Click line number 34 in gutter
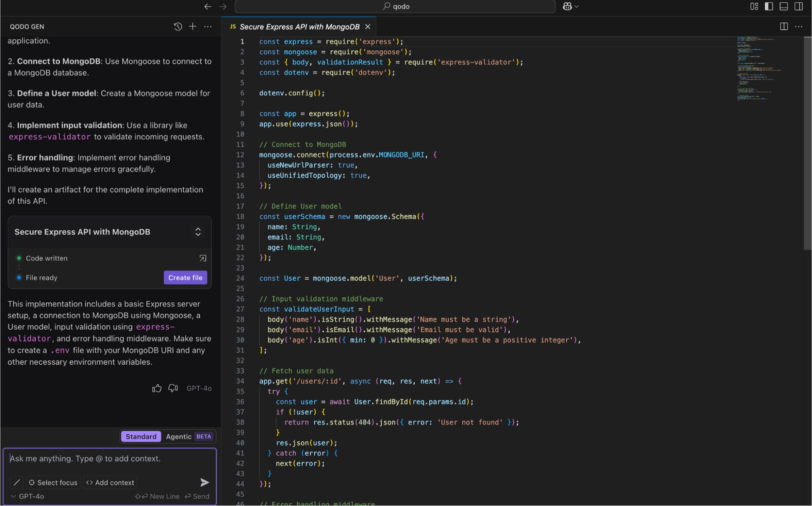The height and width of the screenshot is (506, 812). click(240, 381)
